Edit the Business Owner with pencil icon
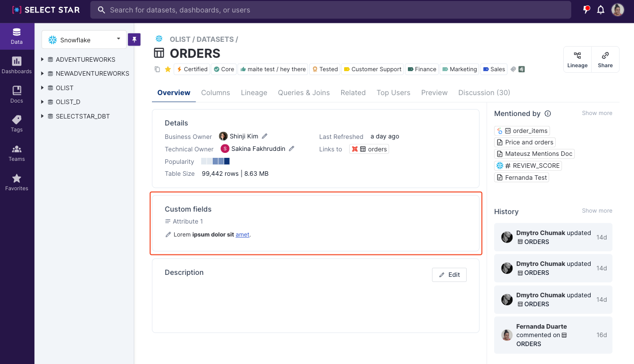Viewport: 634px width, 364px height. [x=264, y=136]
